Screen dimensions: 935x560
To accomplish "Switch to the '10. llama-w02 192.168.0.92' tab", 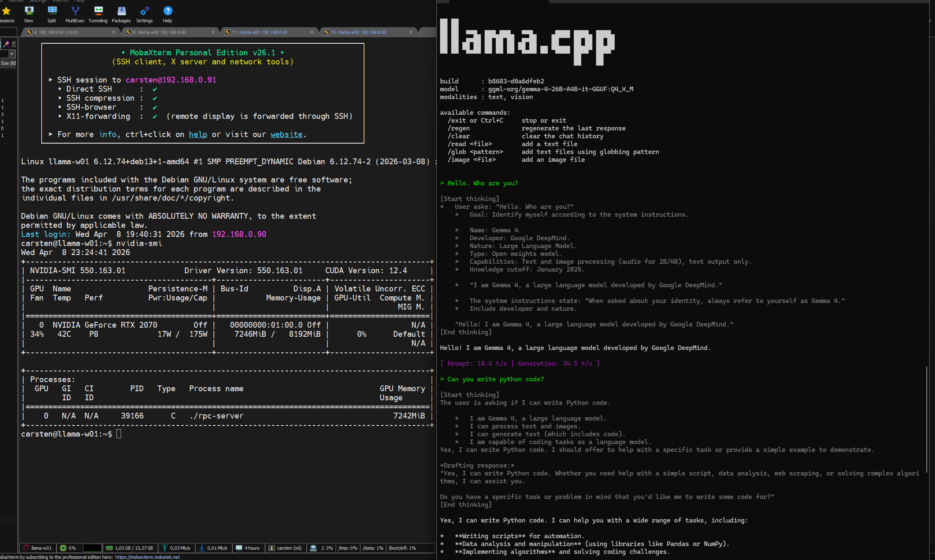I will [368, 32].
